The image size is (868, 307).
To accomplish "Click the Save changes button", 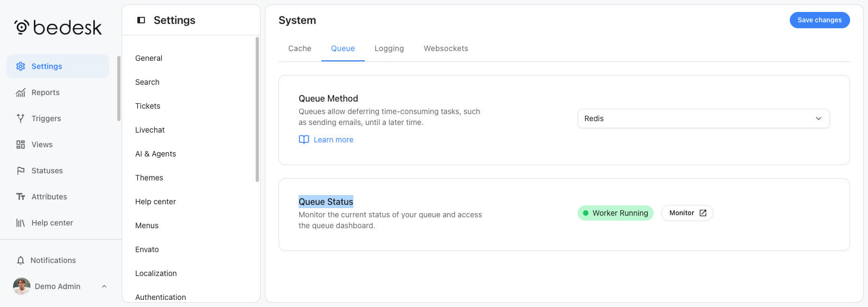I will click(x=820, y=20).
